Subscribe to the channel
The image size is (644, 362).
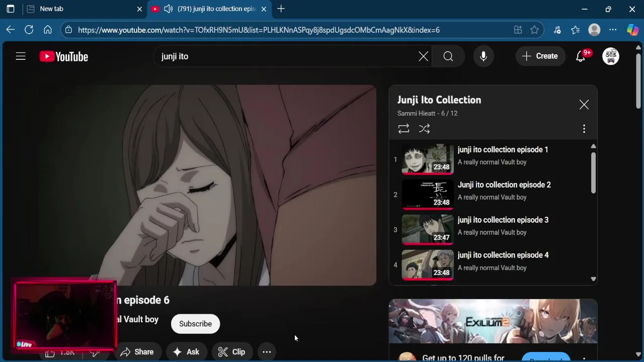(x=195, y=324)
